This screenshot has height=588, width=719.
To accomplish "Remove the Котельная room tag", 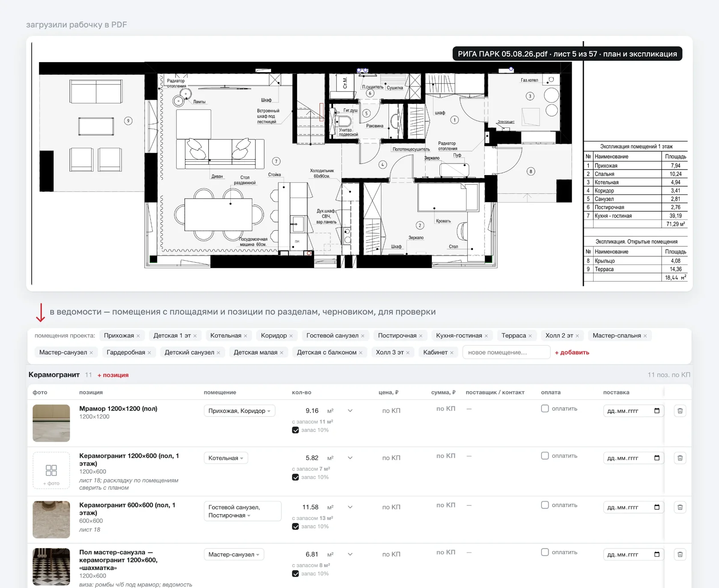I will 246,336.
